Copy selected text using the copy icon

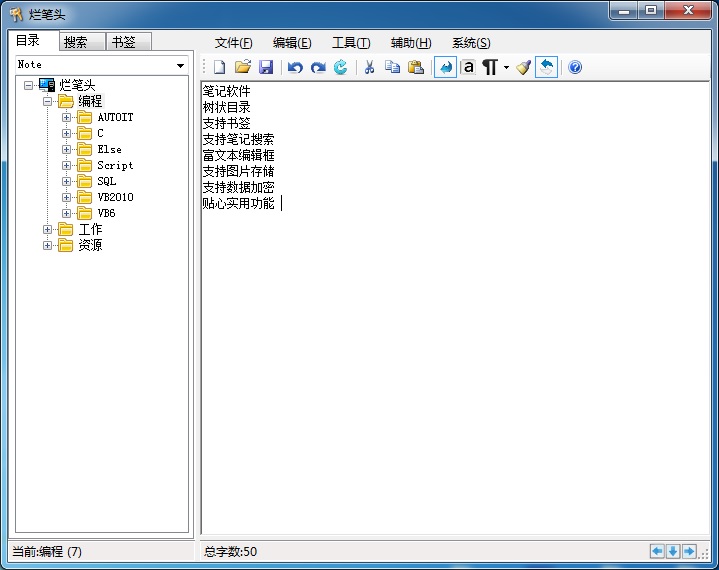tap(392, 67)
